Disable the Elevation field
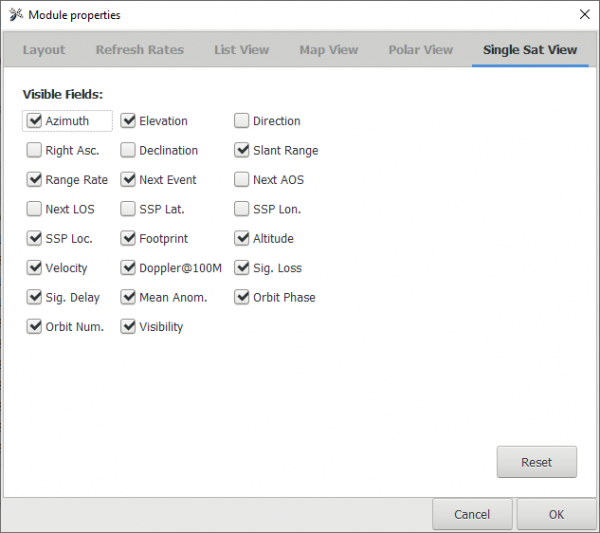 [x=129, y=121]
